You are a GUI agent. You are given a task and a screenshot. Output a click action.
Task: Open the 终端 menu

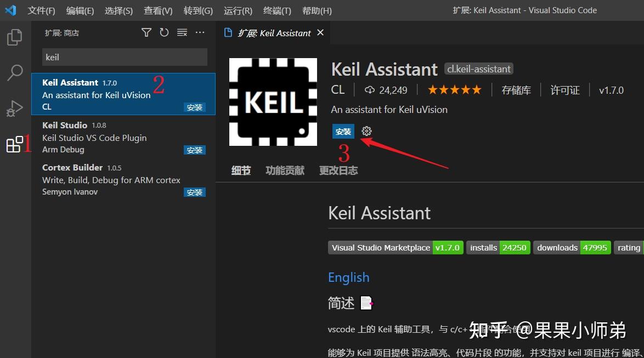click(276, 10)
